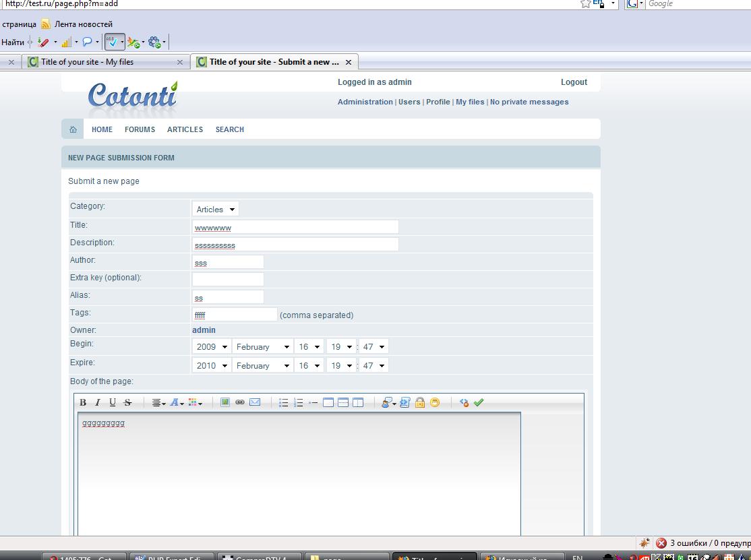Click into the Extra key input field
The width and height of the screenshot is (751, 560).
(228, 278)
